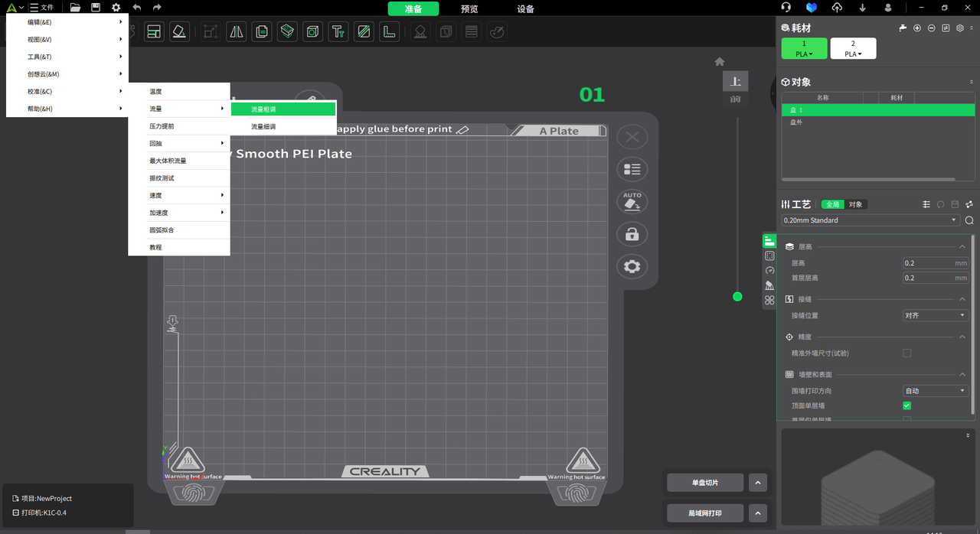Click the save disk icon in title bar
The image size is (980, 534).
pyautogui.click(x=95, y=8)
